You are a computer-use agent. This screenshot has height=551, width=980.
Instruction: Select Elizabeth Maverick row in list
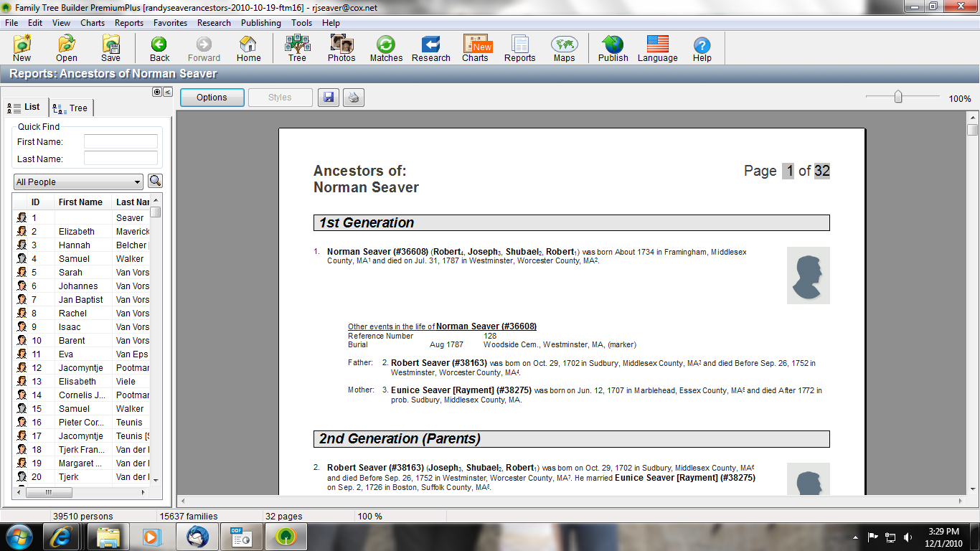(x=83, y=231)
